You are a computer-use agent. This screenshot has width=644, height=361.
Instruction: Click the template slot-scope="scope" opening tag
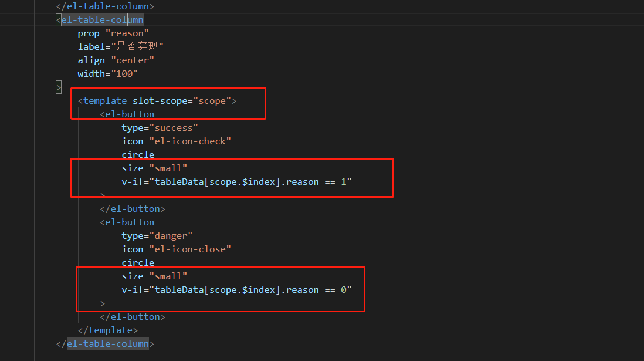point(157,101)
